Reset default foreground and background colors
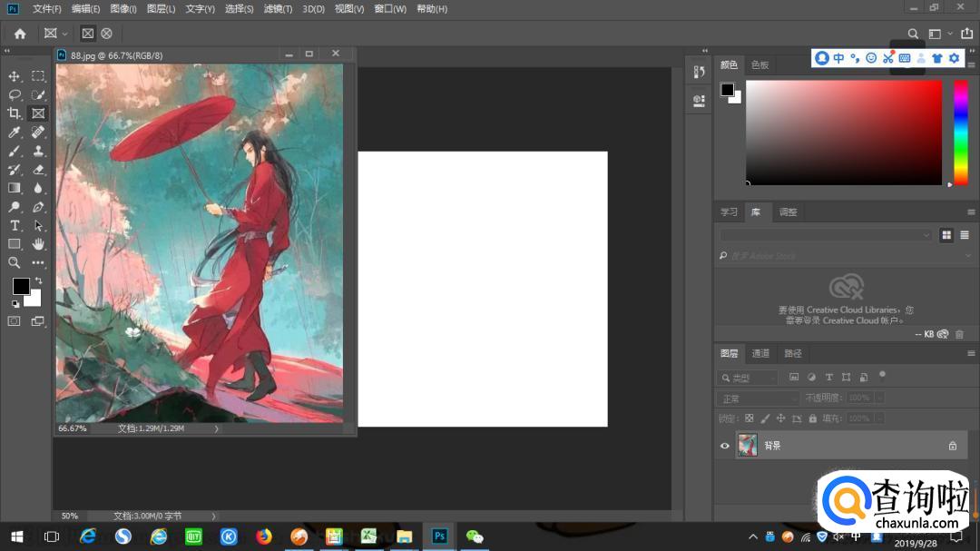Screen dimensions: 980x551 15,304
